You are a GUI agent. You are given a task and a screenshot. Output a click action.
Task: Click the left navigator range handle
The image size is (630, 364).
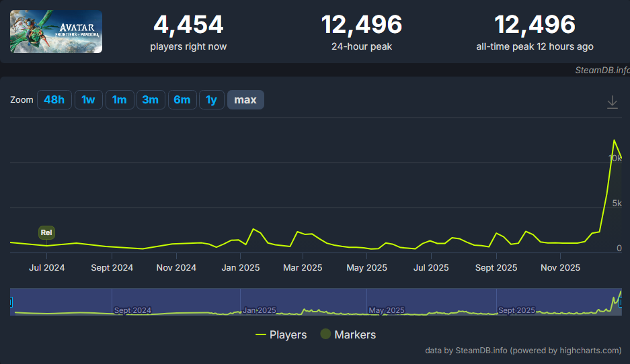pyautogui.click(x=11, y=302)
